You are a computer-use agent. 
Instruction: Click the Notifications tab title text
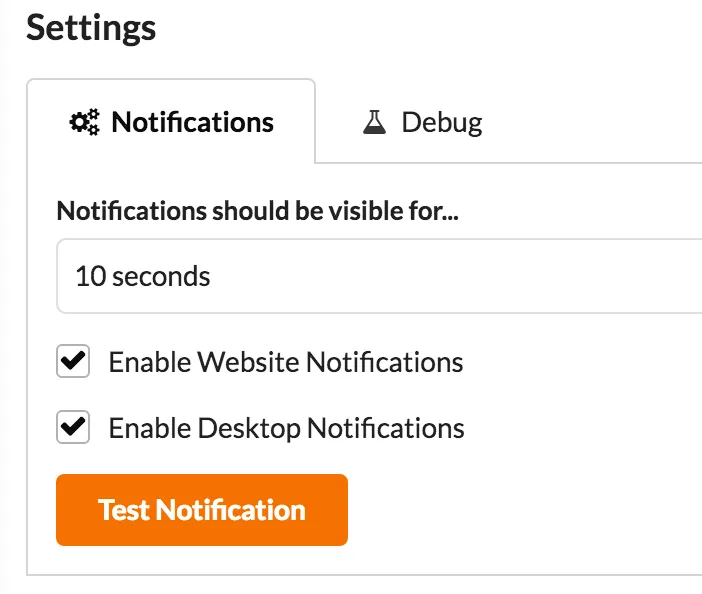click(192, 123)
